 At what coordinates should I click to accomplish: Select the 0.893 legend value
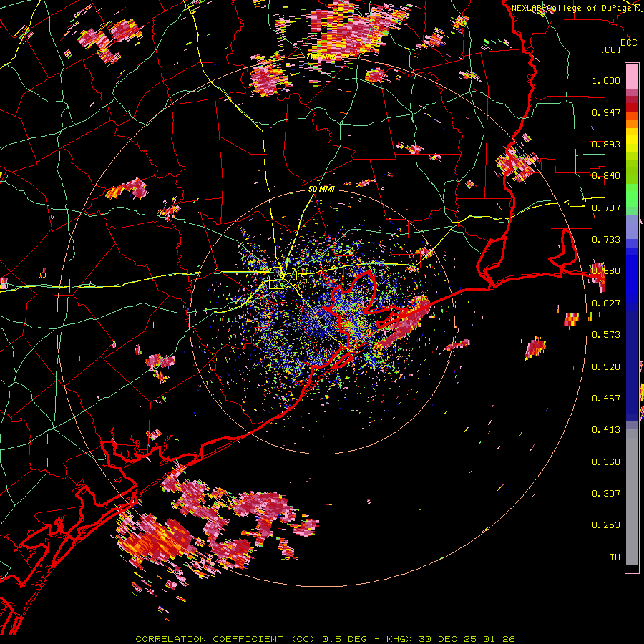point(606,144)
